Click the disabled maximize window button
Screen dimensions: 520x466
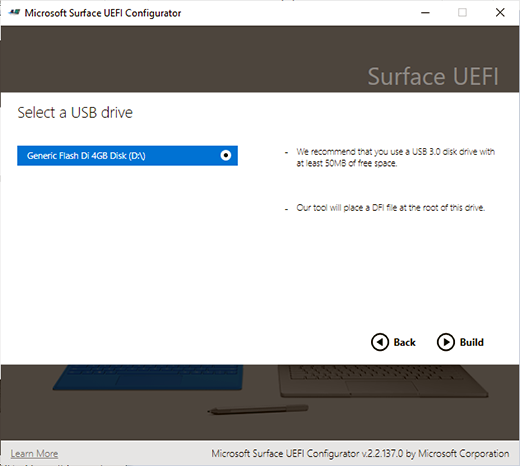pyautogui.click(x=462, y=13)
